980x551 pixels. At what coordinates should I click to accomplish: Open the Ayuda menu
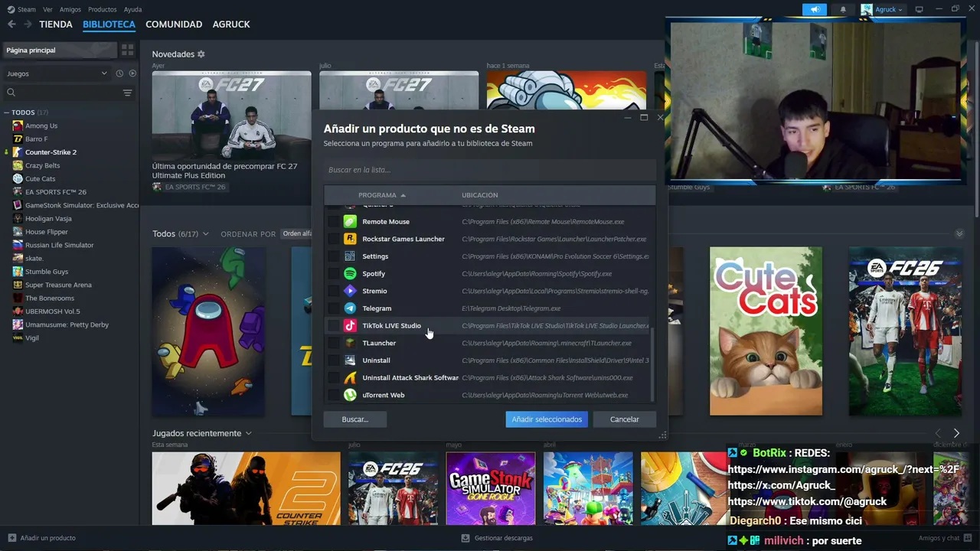(132, 9)
